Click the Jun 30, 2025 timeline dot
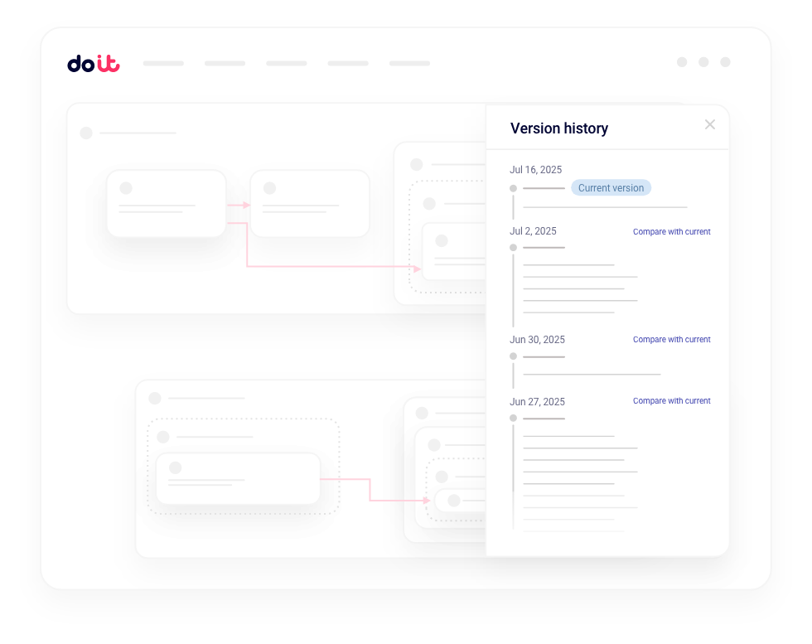This screenshot has width=812, height=644. click(513, 356)
